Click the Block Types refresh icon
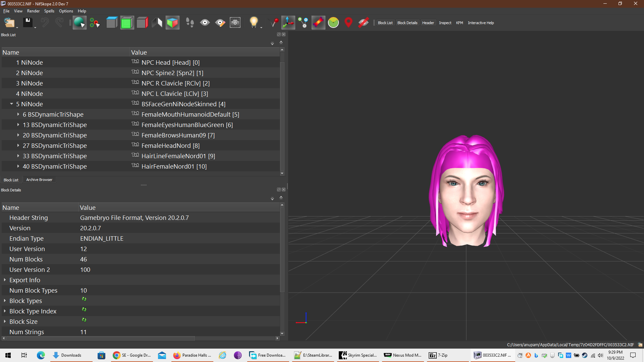 (x=84, y=299)
